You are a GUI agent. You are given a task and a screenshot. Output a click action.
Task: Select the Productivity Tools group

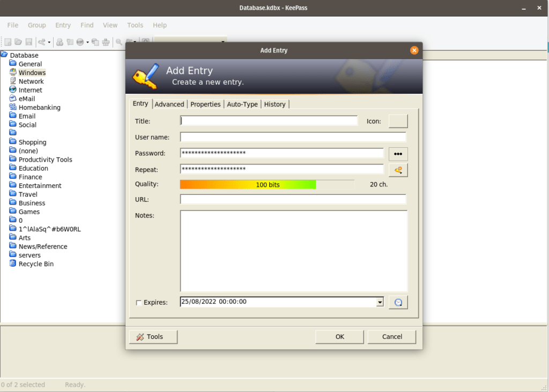coord(45,160)
